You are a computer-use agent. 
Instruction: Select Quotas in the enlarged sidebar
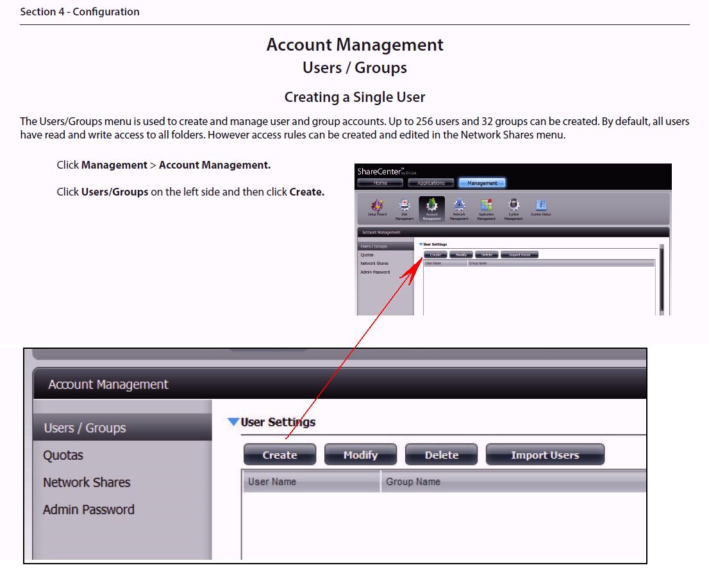[x=63, y=455]
